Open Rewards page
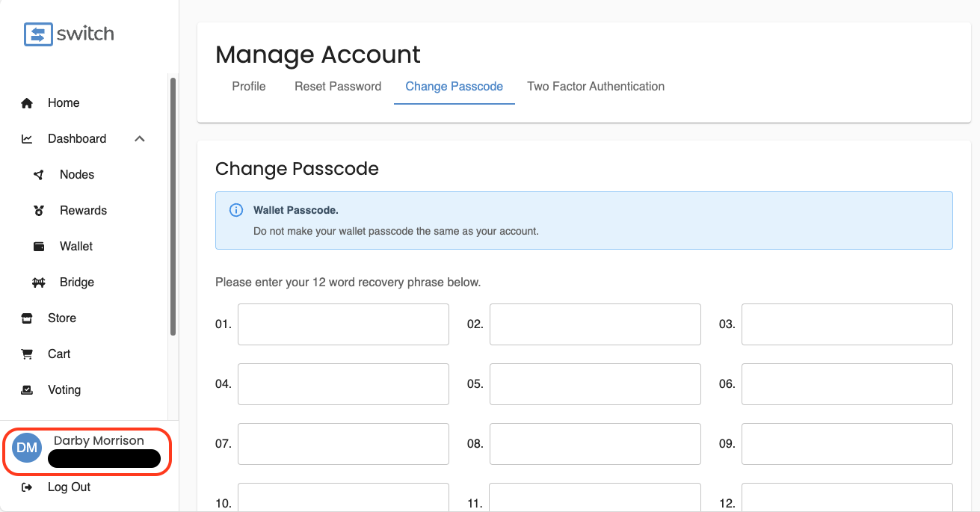The height and width of the screenshot is (512, 980). (x=83, y=211)
